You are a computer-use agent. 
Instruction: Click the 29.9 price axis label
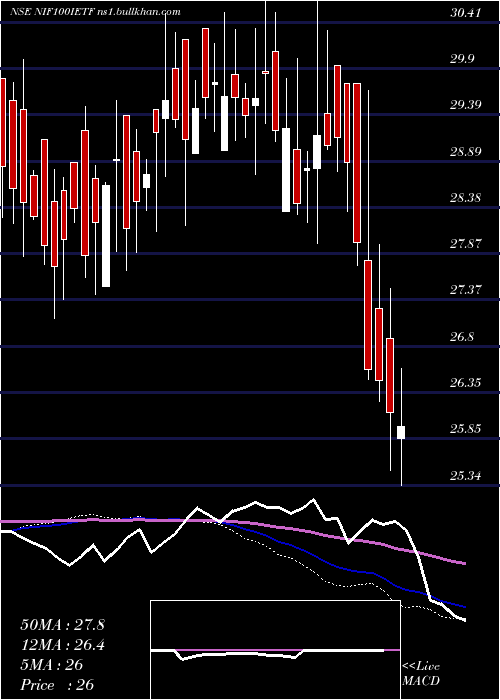[463, 59]
